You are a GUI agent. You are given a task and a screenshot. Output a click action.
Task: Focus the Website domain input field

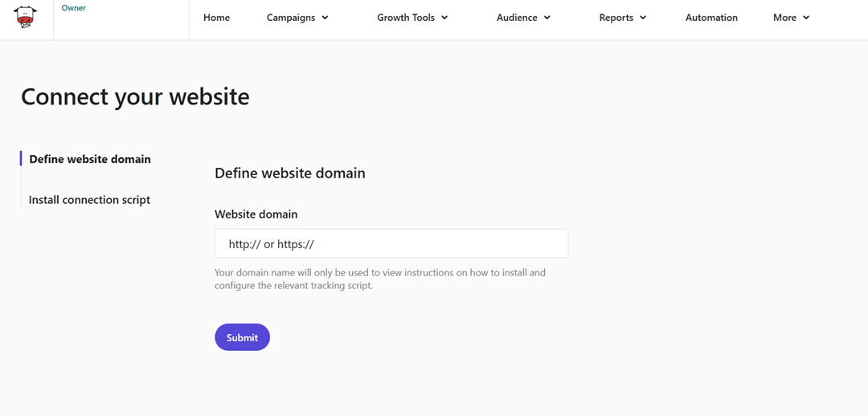[391, 243]
